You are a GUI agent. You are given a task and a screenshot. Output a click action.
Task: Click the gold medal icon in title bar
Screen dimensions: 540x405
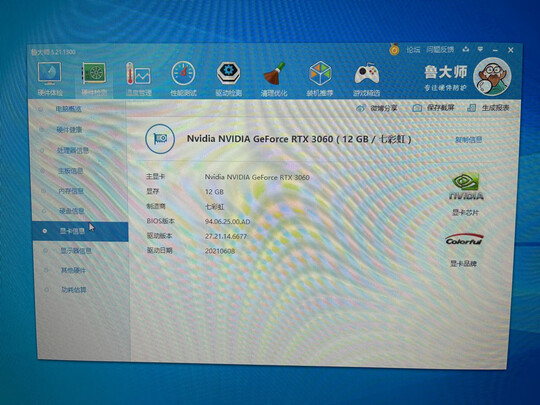[394, 50]
